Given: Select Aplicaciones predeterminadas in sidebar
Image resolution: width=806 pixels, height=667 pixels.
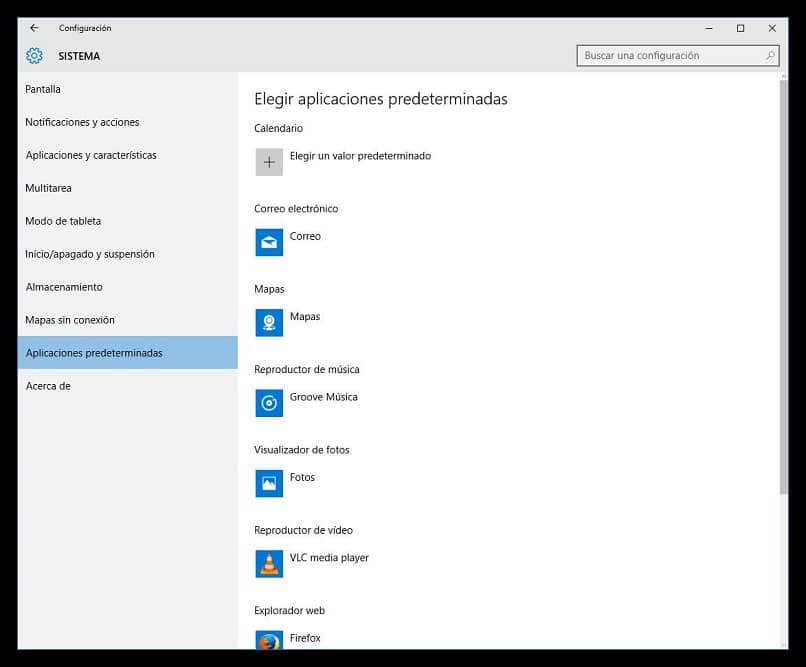Looking at the screenshot, I should click(x=127, y=353).
